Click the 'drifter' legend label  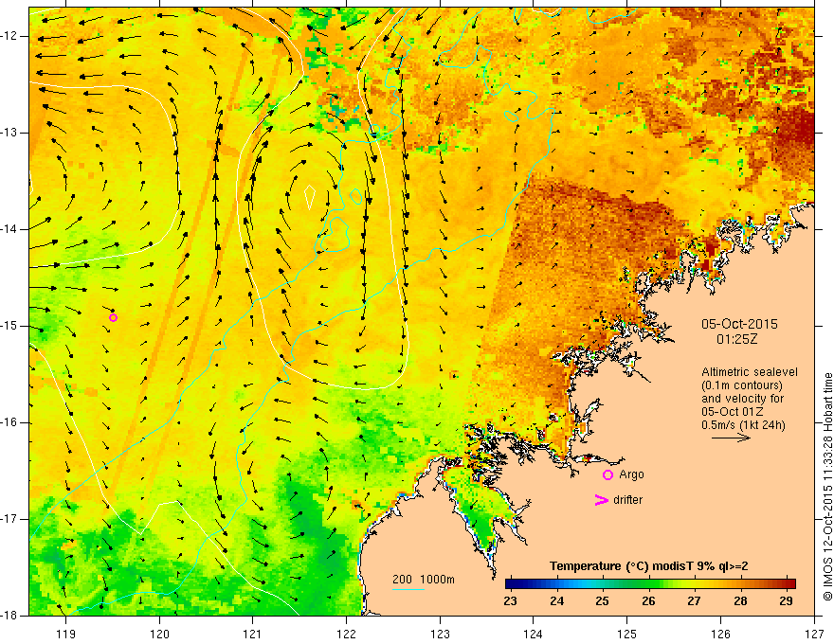click(x=627, y=500)
